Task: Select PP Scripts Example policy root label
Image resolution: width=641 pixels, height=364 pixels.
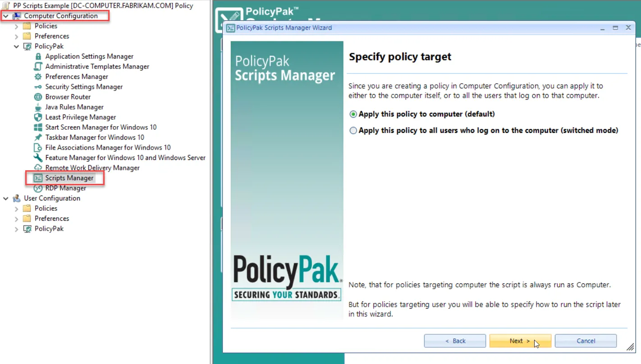Action: [x=103, y=5]
